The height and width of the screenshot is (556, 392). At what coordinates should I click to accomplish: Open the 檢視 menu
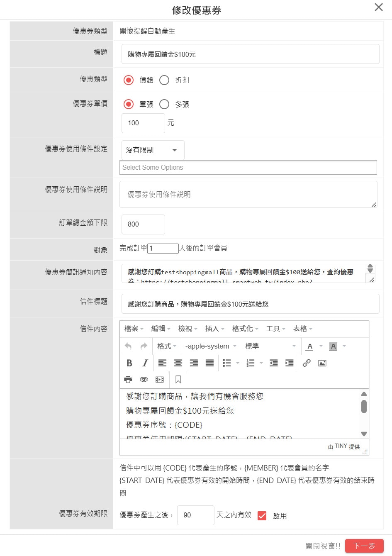[x=187, y=329]
